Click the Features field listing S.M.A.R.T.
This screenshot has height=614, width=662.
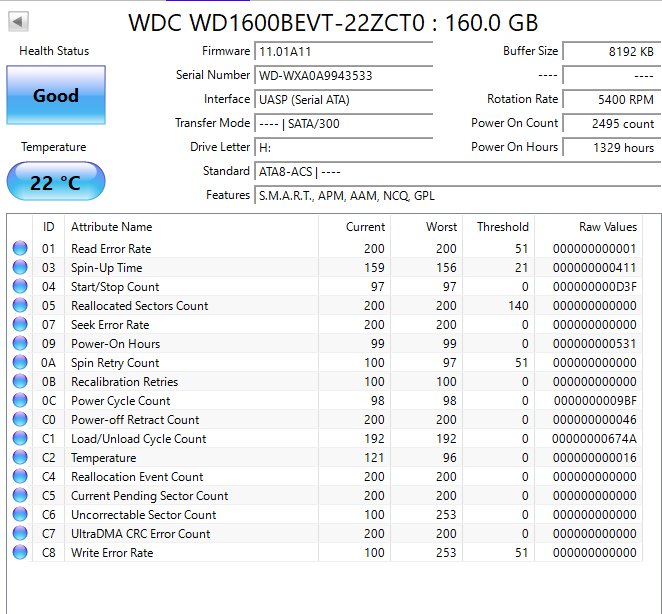458,196
